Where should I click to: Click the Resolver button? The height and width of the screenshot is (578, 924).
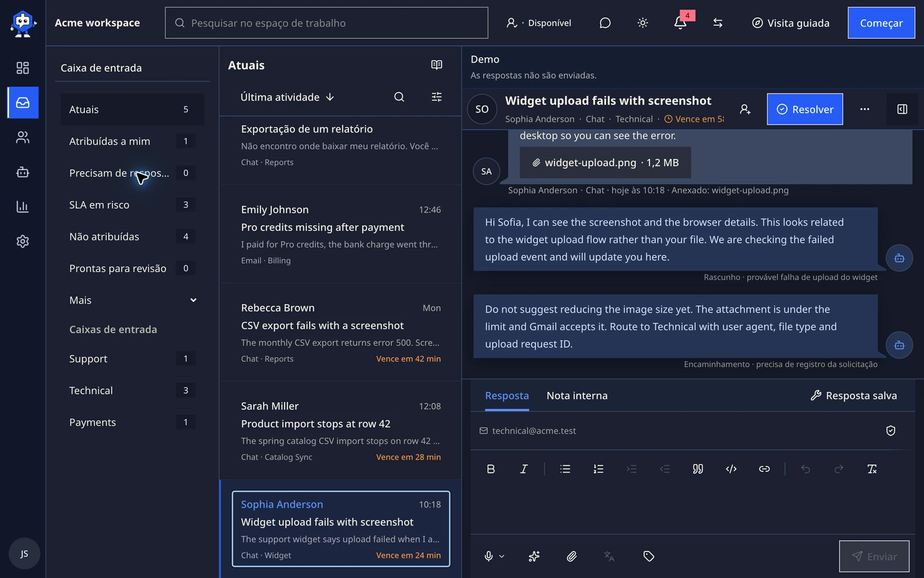[x=805, y=109]
